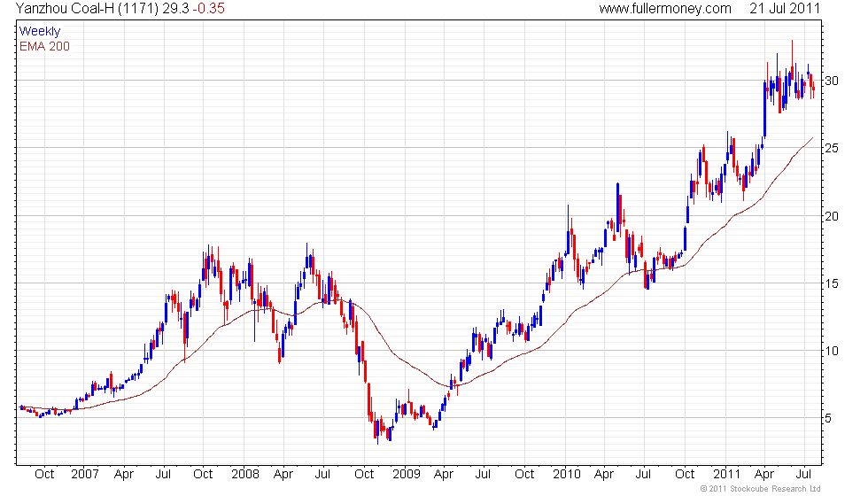Click the x-axis label 2008
Image resolution: width=868 pixels, height=496 pixels.
245,475
